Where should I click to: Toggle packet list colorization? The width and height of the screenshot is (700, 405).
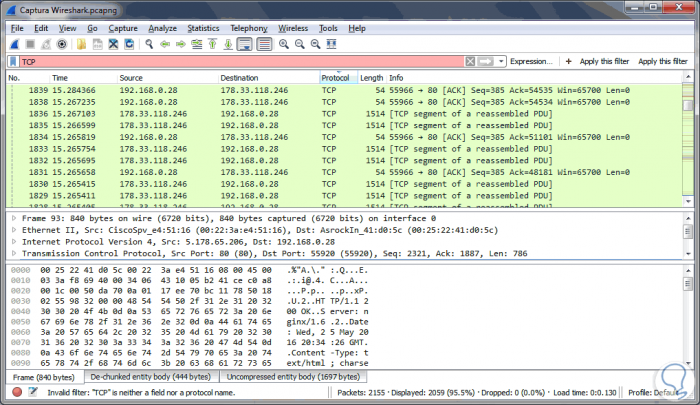click(x=264, y=44)
